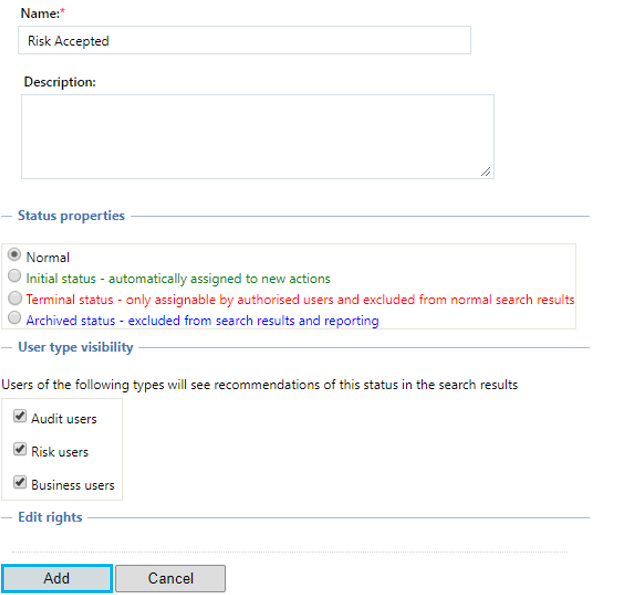Click the Name field containing Risk Accepted
Viewport: 627px width, 595px height.
click(244, 40)
